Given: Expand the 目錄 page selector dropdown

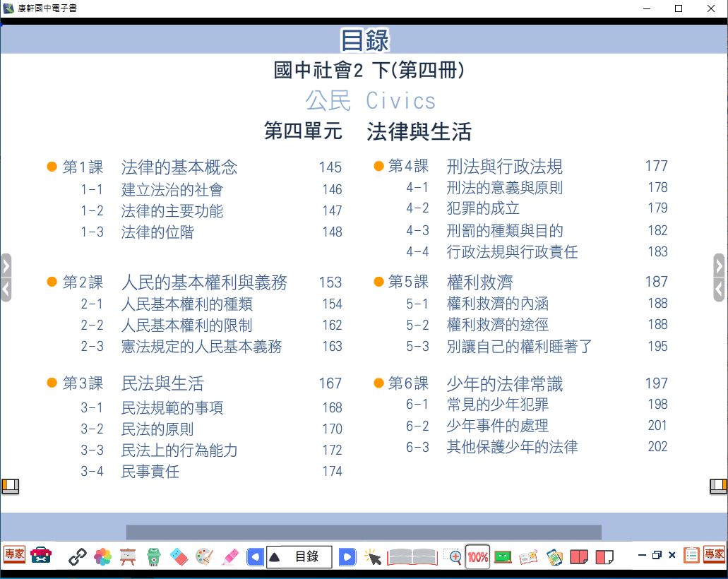Looking at the screenshot, I should (275, 556).
